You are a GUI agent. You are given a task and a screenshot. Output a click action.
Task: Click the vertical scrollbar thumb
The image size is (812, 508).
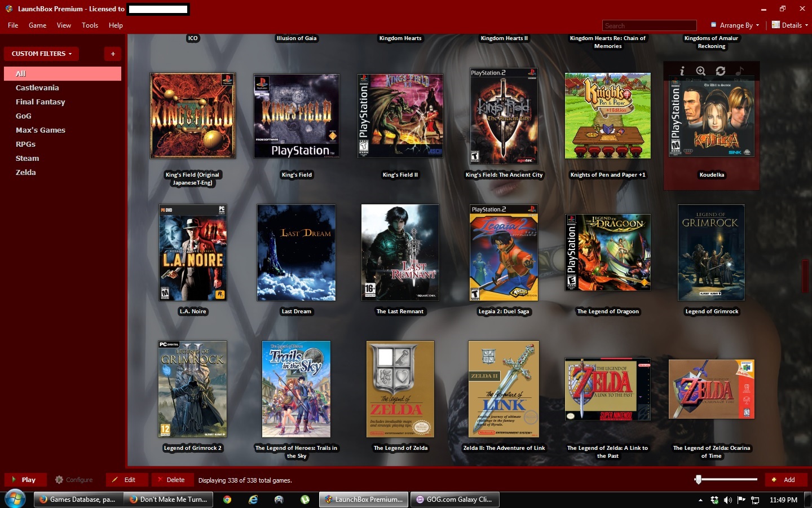coord(805,276)
